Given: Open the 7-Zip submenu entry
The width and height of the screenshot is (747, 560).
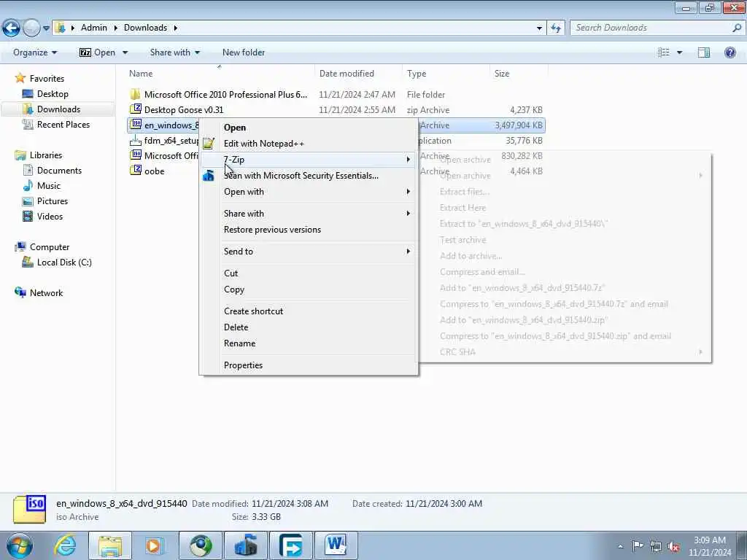Looking at the screenshot, I should click(309, 160).
